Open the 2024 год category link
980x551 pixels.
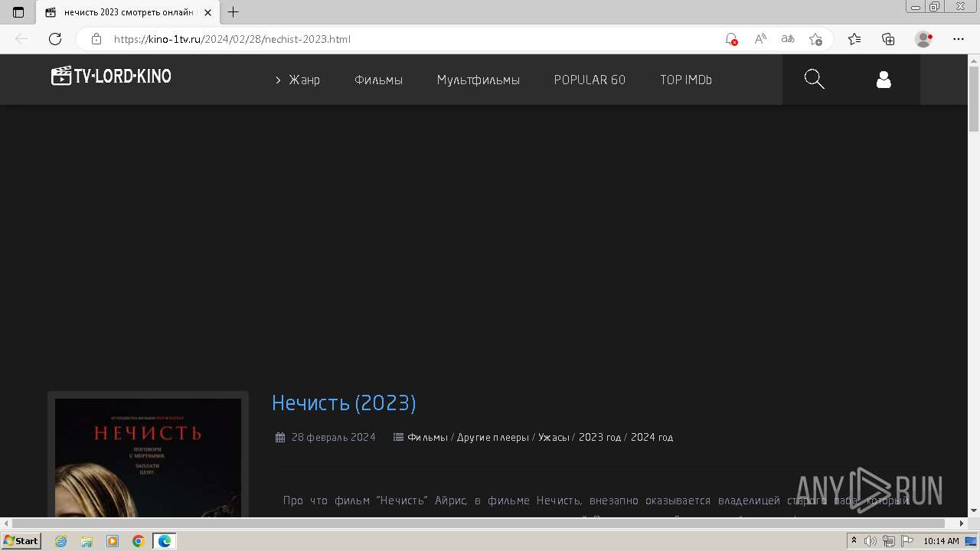pos(652,438)
